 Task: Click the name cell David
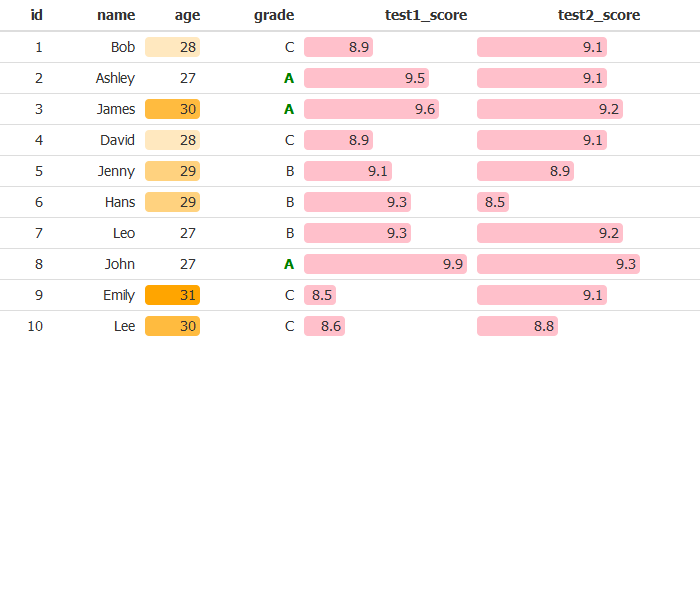point(117,140)
